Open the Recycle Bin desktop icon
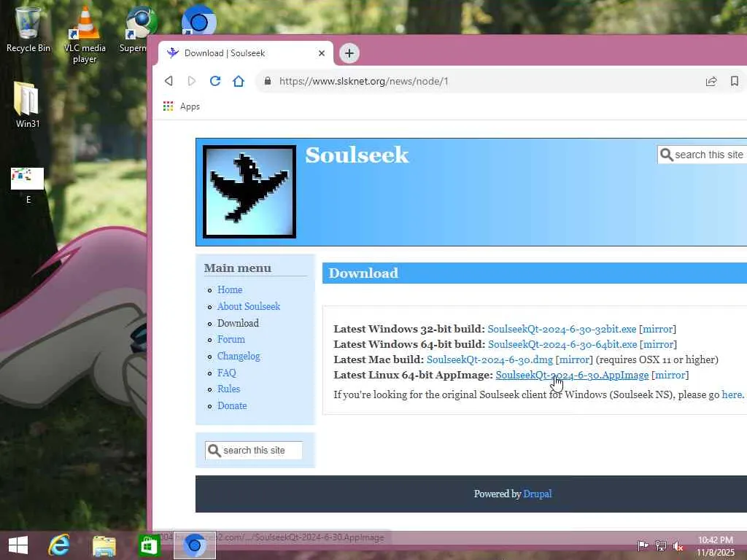747x560 pixels. (x=28, y=28)
